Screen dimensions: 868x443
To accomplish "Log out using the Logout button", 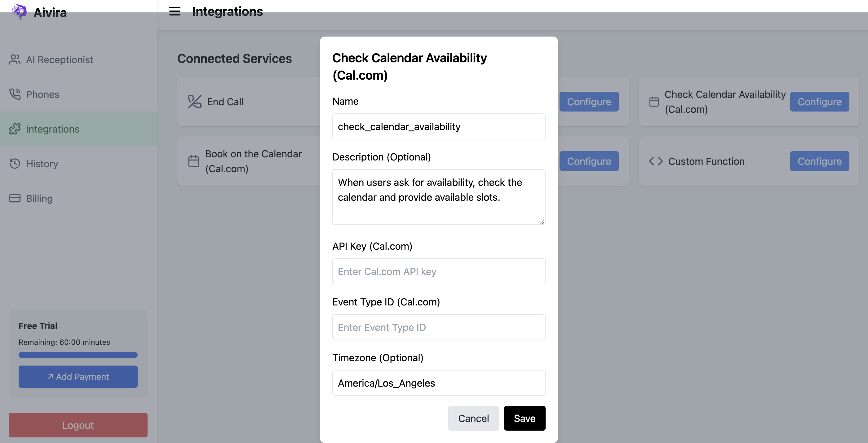I will click(x=78, y=425).
